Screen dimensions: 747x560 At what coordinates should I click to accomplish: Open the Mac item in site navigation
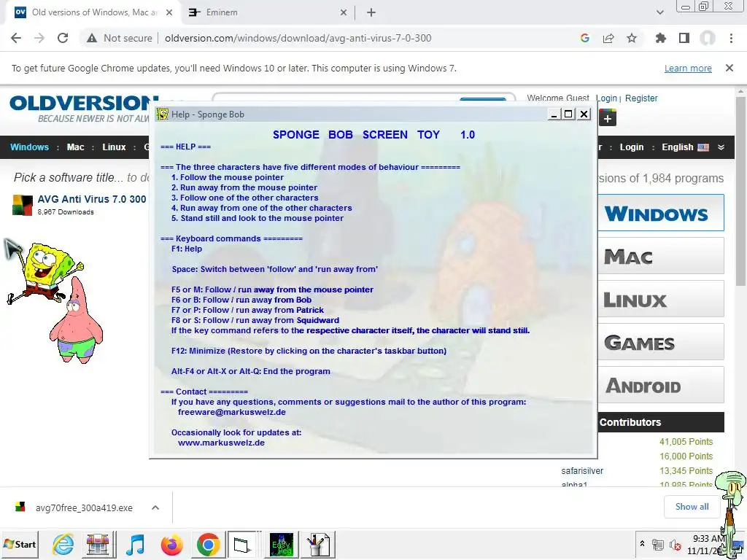pyautogui.click(x=75, y=147)
